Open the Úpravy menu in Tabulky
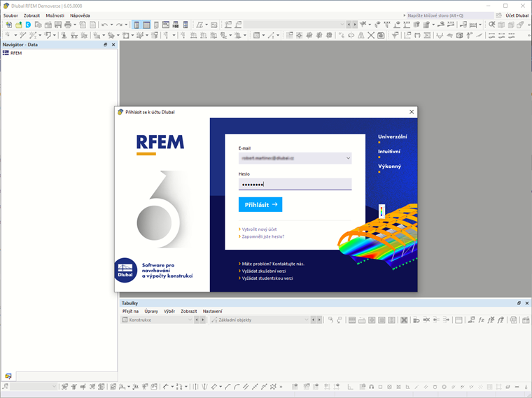The width and height of the screenshot is (532, 398). (151, 311)
